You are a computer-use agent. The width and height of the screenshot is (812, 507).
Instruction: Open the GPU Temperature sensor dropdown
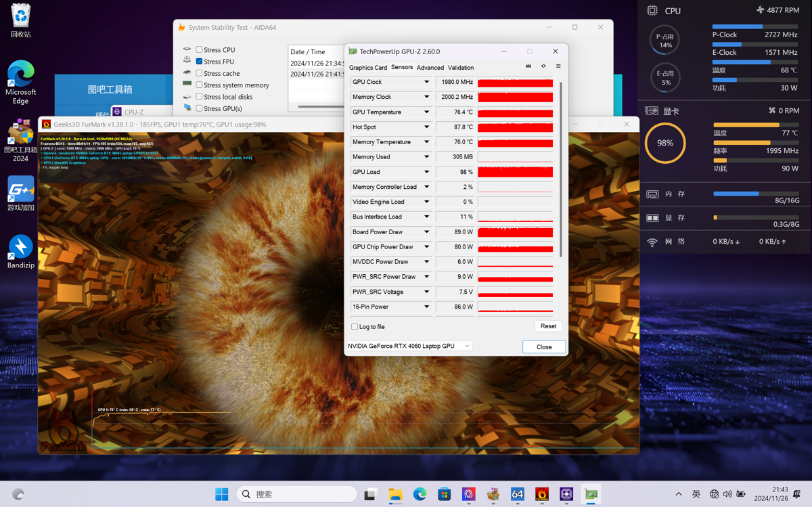426,112
